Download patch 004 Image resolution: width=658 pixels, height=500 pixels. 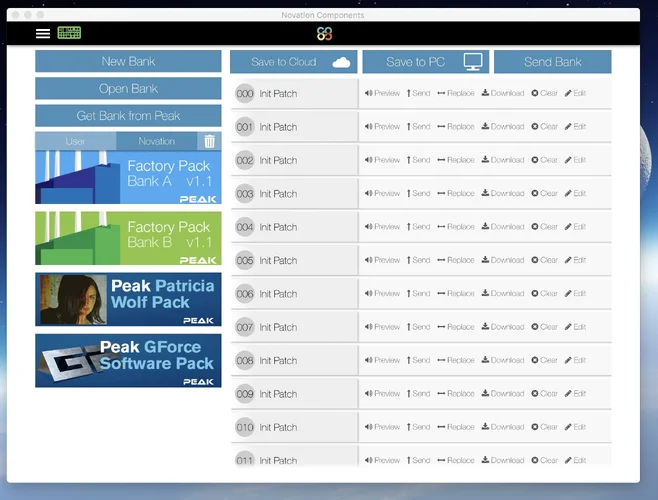[503, 227]
